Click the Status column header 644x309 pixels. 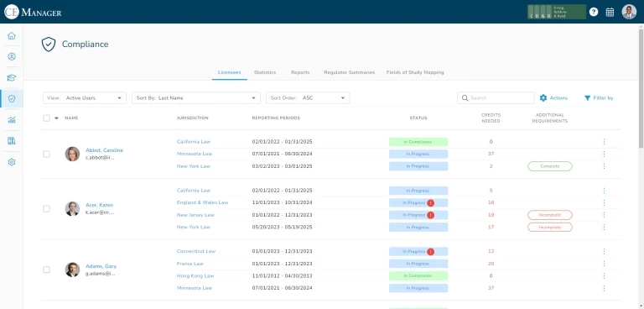coord(418,118)
